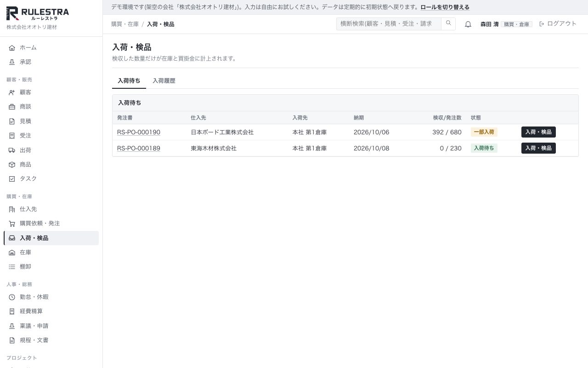The width and height of the screenshot is (588, 368).
Task: Click supplier 日本ボード工業株式会社
Action: click(x=222, y=132)
